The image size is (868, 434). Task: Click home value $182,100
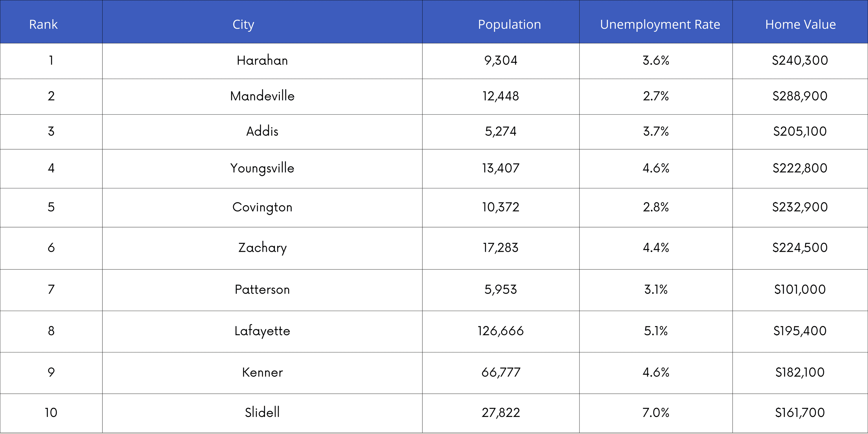pyautogui.click(x=800, y=373)
